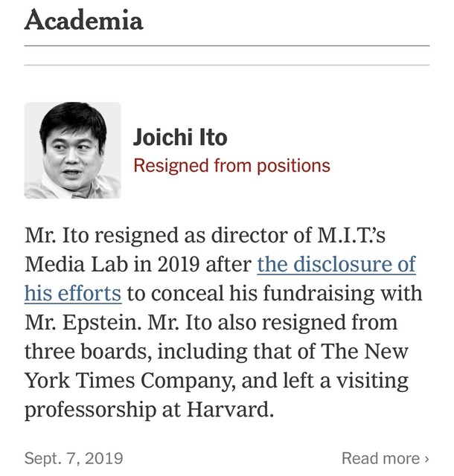
Task: Open the "the disclosure of" hyperlink
Action: (x=336, y=264)
